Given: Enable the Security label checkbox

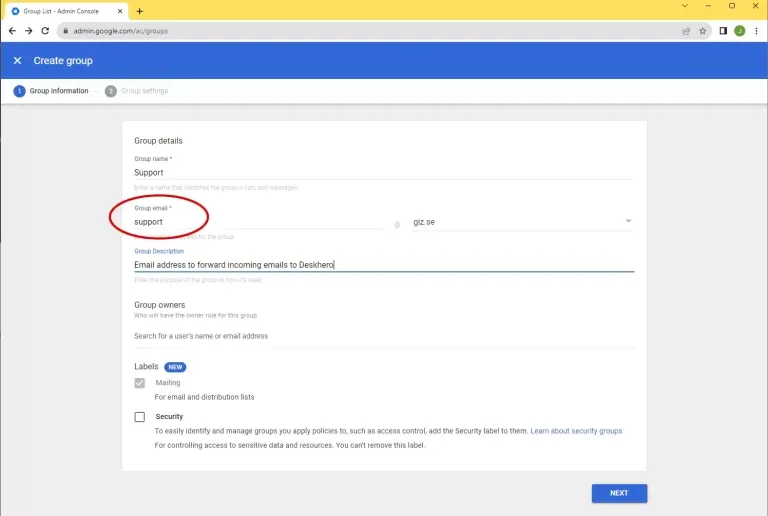Looking at the screenshot, I should [140, 417].
